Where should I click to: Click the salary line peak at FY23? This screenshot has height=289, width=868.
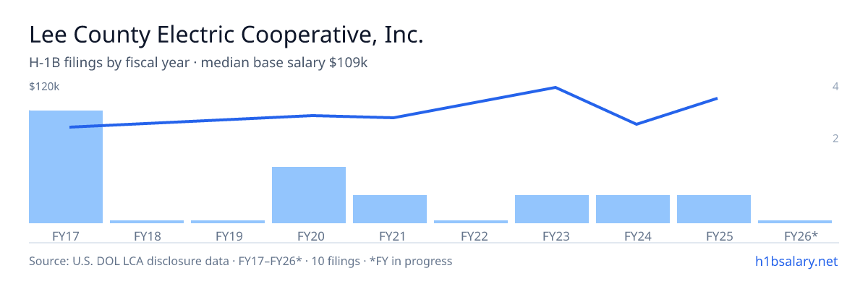pyautogui.click(x=555, y=87)
